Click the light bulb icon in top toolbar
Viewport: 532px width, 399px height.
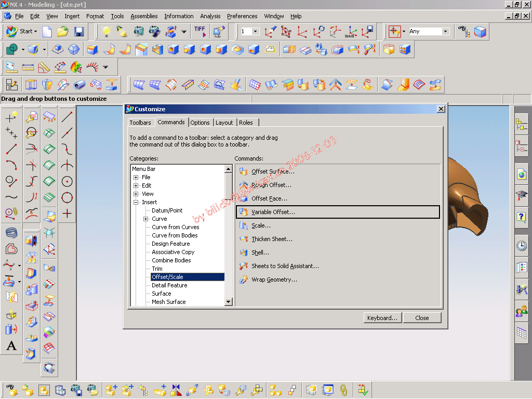[106, 32]
